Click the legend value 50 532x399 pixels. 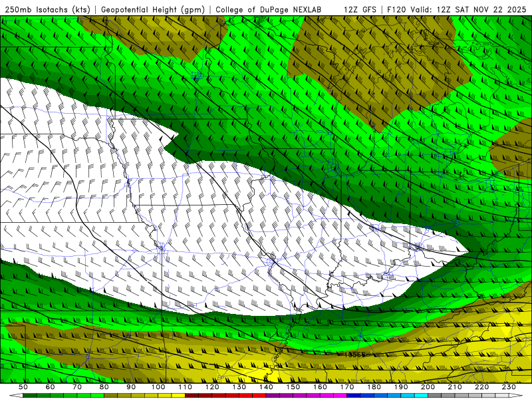coord(23,387)
